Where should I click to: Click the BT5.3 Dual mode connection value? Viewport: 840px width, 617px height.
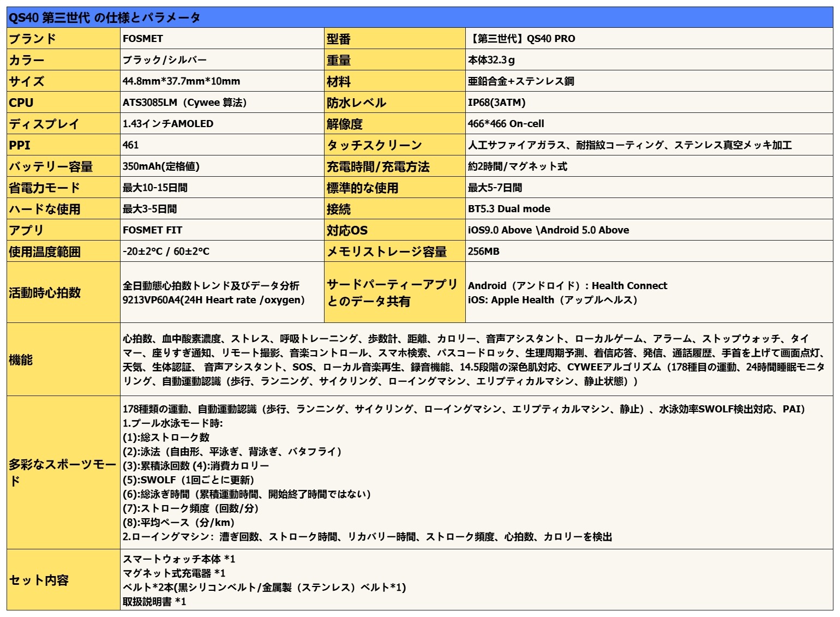coord(509,209)
